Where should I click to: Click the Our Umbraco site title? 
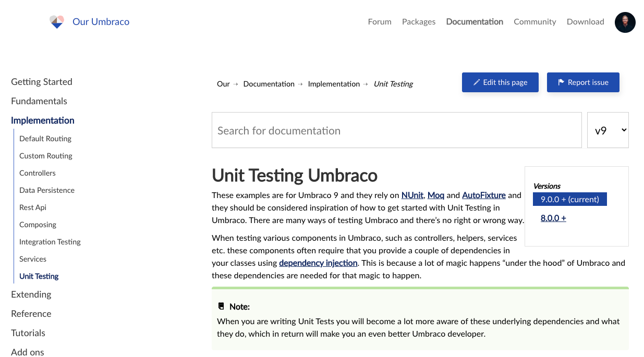[101, 22]
